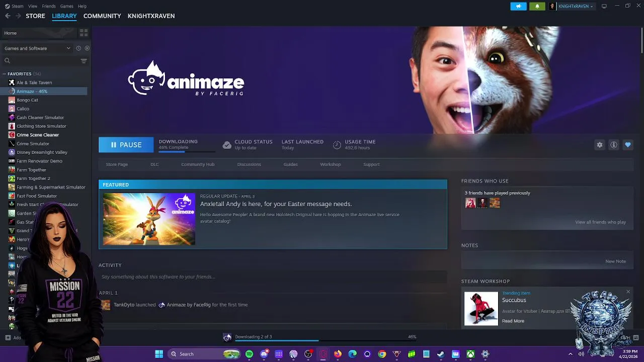Select Fast Food Simulator icon
Viewport: 644px width, 362px height.
12,196
